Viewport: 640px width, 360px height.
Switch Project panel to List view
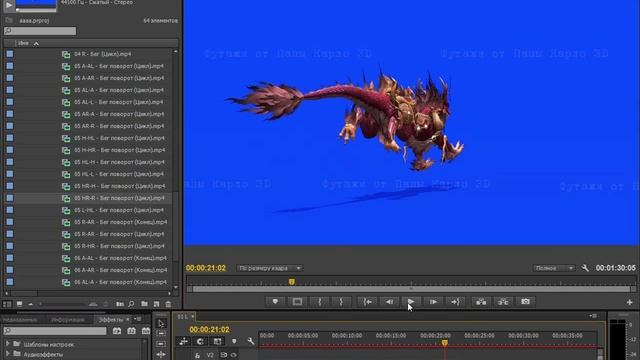7,304
